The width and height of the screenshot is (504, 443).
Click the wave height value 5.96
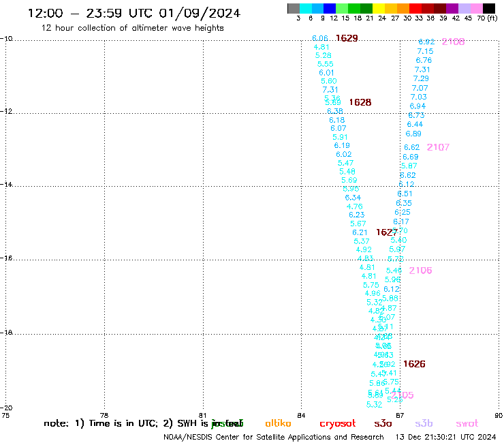(x=392, y=279)
